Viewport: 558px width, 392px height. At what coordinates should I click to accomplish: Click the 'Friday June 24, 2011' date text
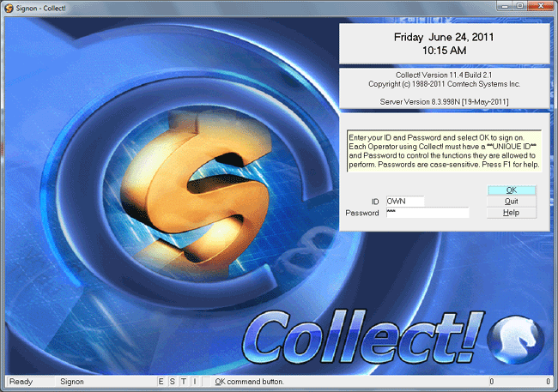[444, 37]
